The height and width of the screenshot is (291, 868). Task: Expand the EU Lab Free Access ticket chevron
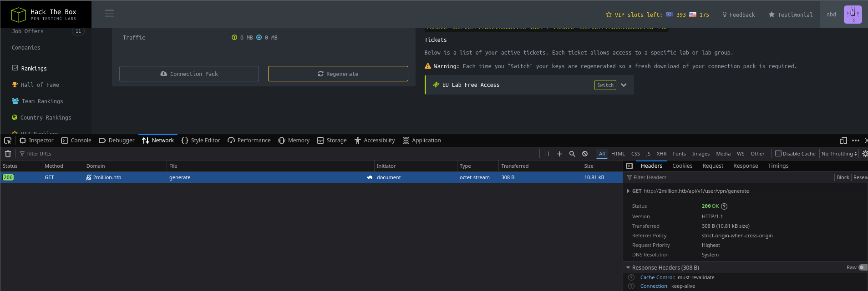pyautogui.click(x=624, y=85)
